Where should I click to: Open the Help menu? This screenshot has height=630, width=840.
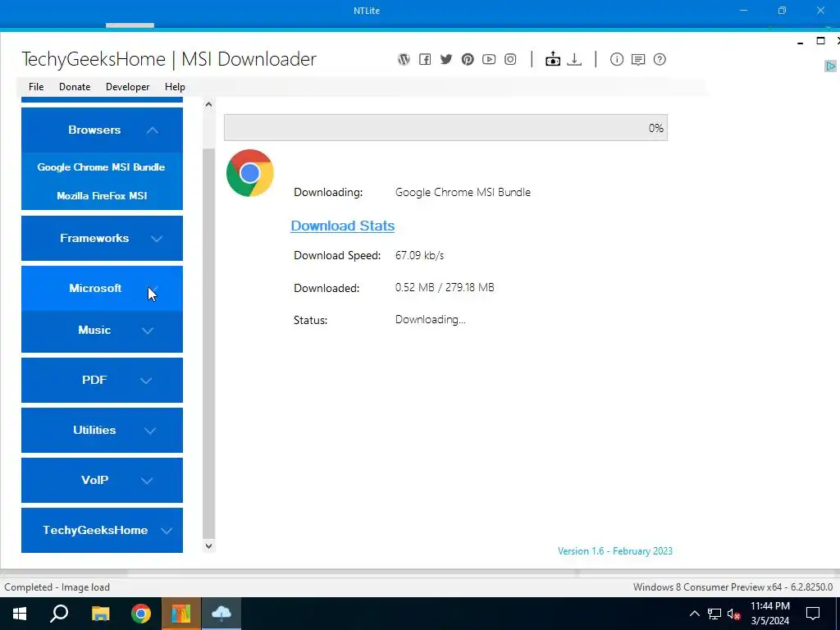175,87
